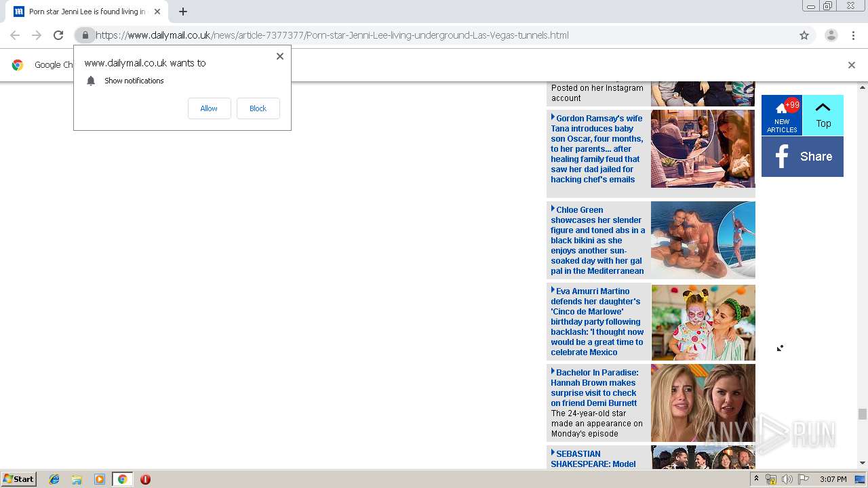Open Eva Amurri Martino photo thumbnail

(x=703, y=323)
